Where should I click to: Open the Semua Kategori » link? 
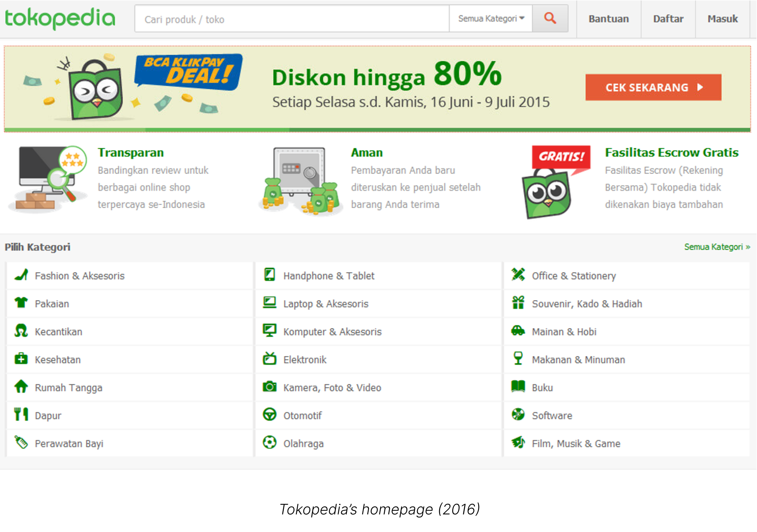[x=717, y=247]
